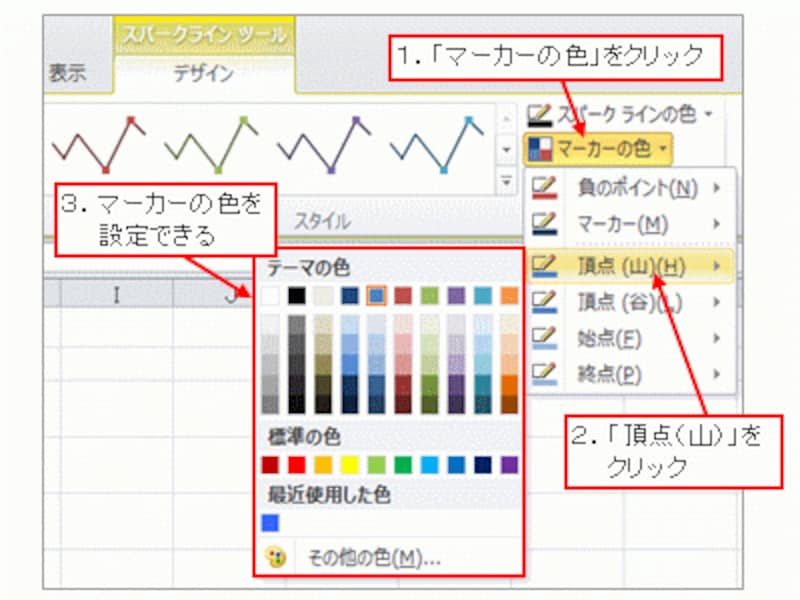Open その他の色(M)... more colors dialog
Image resolution: width=800 pixels, height=600 pixels.
point(390,558)
